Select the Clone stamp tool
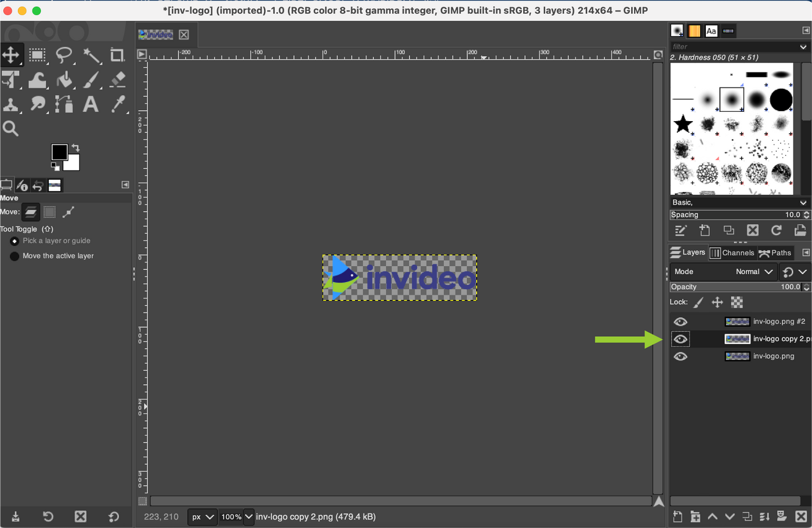The height and width of the screenshot is (528, 812). (x=10, y=104)
